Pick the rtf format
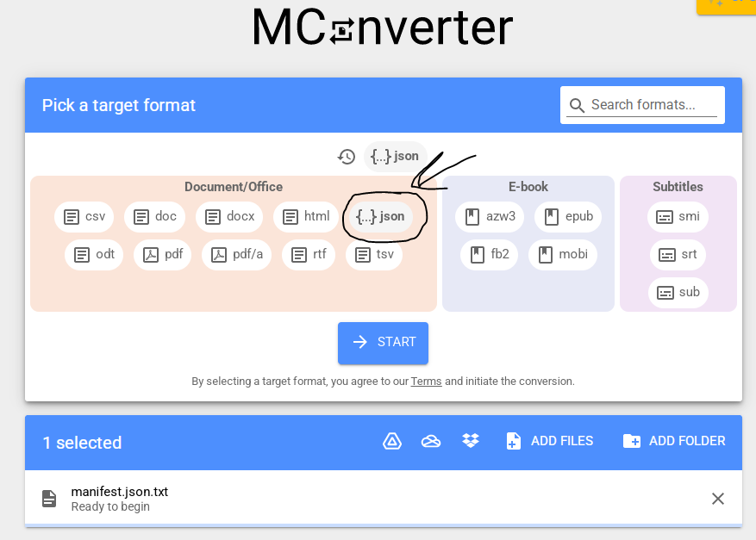 tap(309, 254)
